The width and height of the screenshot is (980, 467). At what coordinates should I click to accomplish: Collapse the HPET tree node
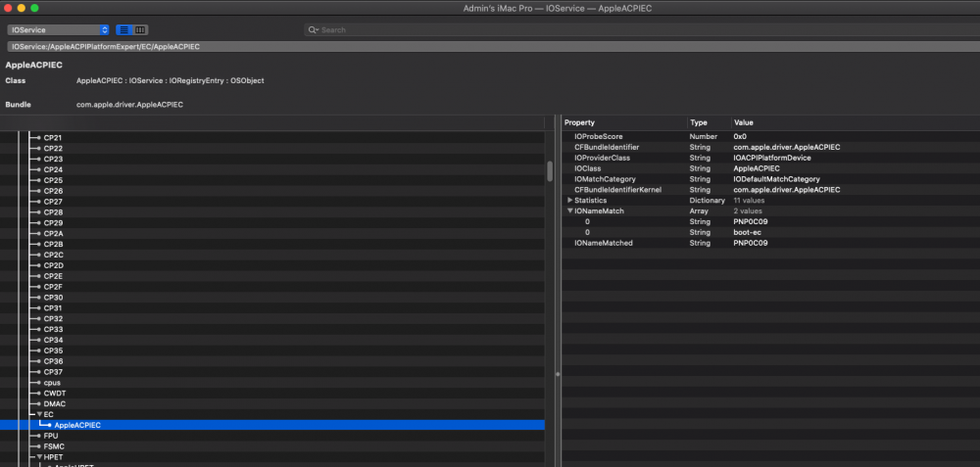pyautogui.click(x=39, y=457)
